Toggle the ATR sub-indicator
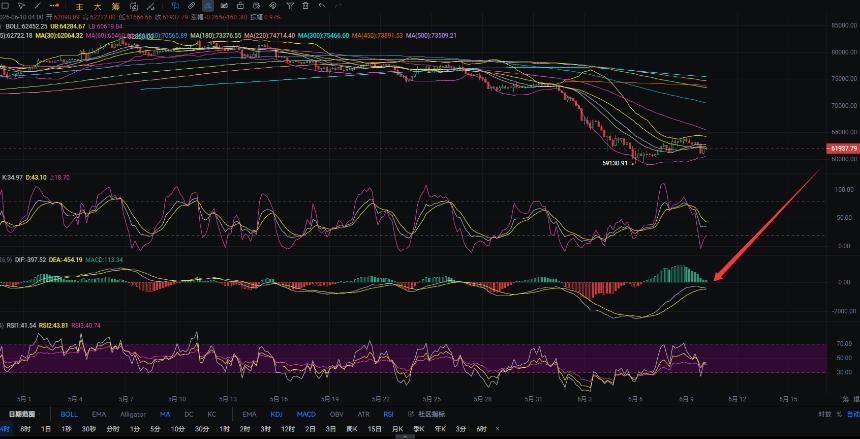The height and width of the screenshot is (439, 860). [364, 414]
